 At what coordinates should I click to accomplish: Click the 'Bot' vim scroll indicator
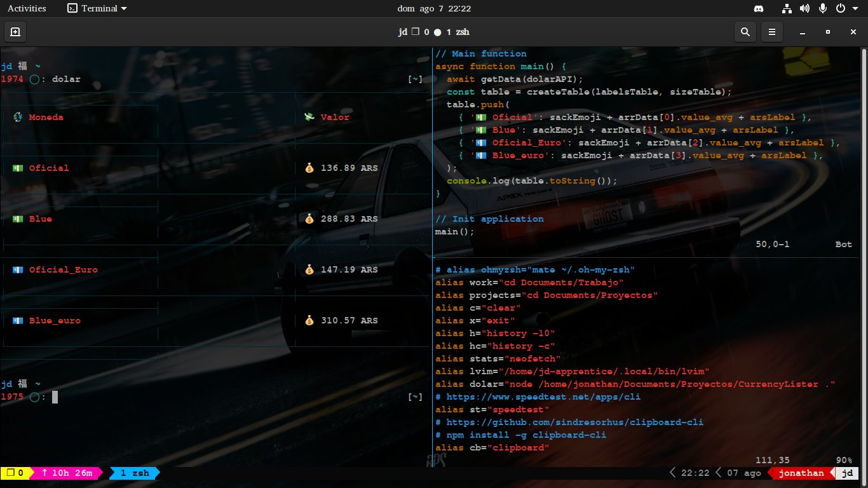(x=844, y=245)
